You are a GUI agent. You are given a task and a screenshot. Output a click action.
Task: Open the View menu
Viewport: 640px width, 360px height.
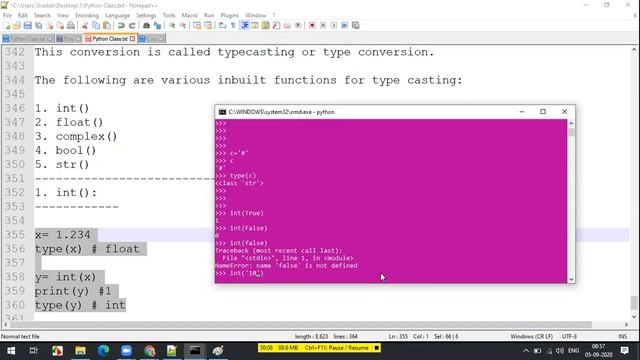coord(62,16)
